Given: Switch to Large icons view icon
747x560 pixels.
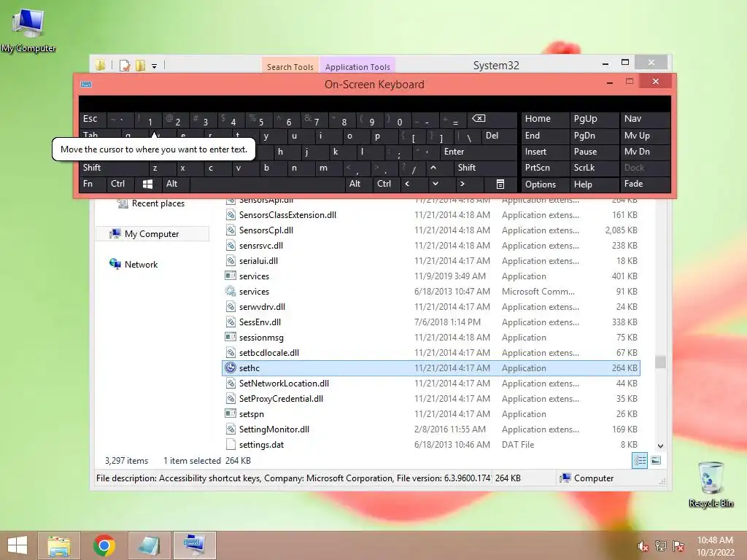Looking at the screenshot, I should 656,461.
